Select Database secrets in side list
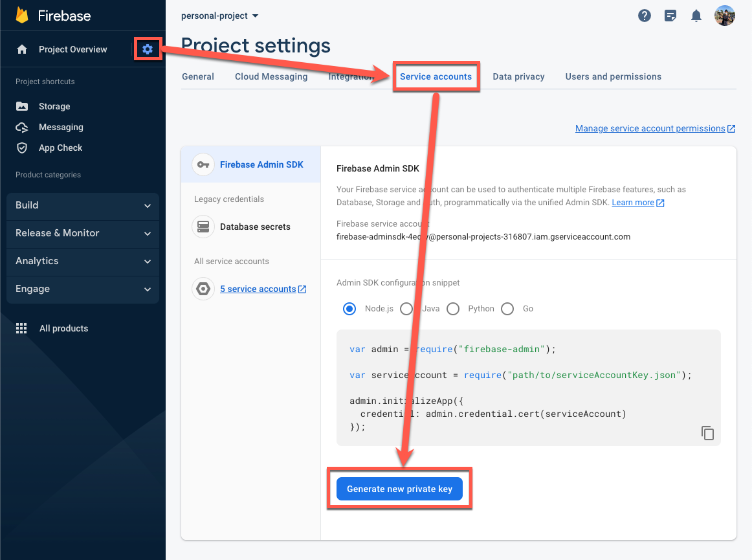This screenshot has width=752, height=560. [x=251, y=227]
